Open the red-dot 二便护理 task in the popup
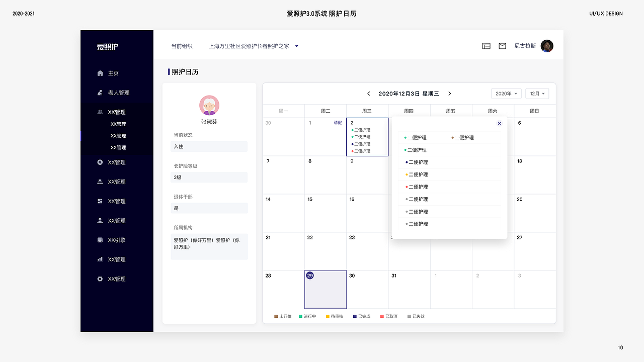Viewport: 644px width, 362px height. [x=417, y=187]
